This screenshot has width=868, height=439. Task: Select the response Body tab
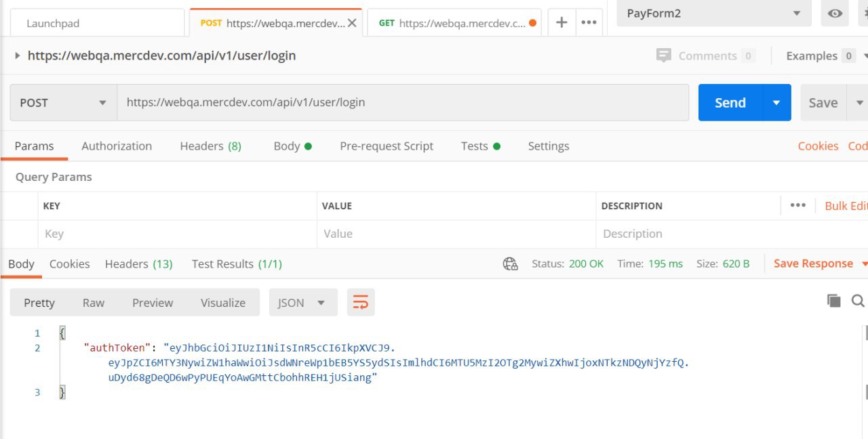21,264
